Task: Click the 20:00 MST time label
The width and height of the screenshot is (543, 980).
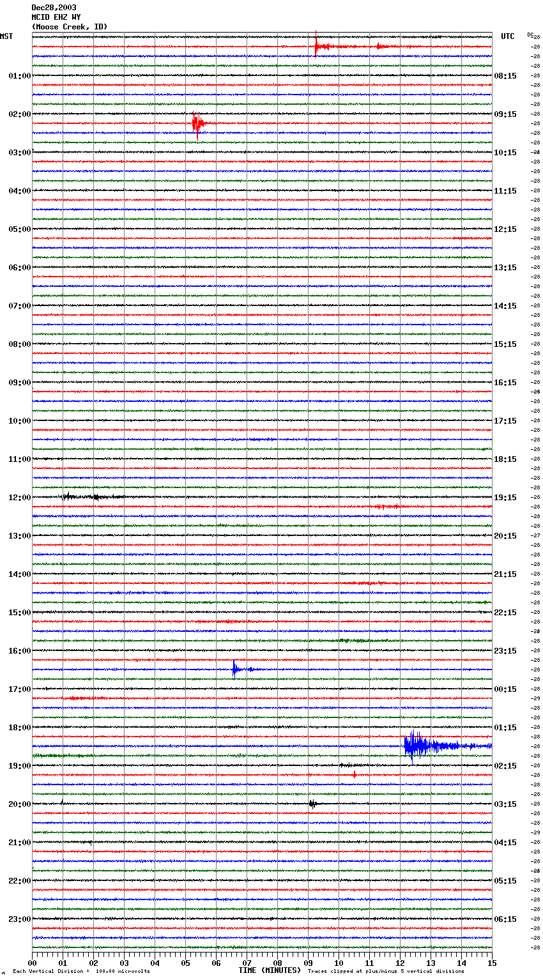Action: (20, 804)
